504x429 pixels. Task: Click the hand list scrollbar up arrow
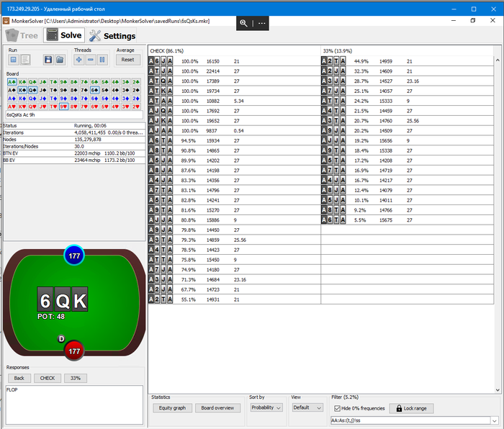[x=498, y=60]
